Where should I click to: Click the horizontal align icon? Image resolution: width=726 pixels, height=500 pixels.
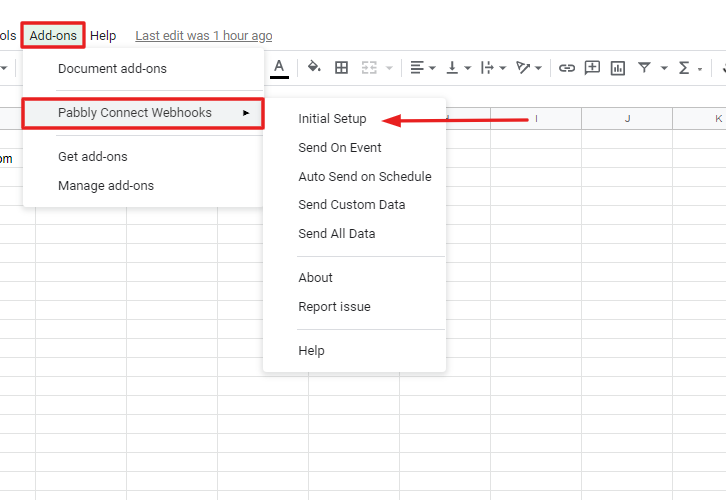coord(417,68)
